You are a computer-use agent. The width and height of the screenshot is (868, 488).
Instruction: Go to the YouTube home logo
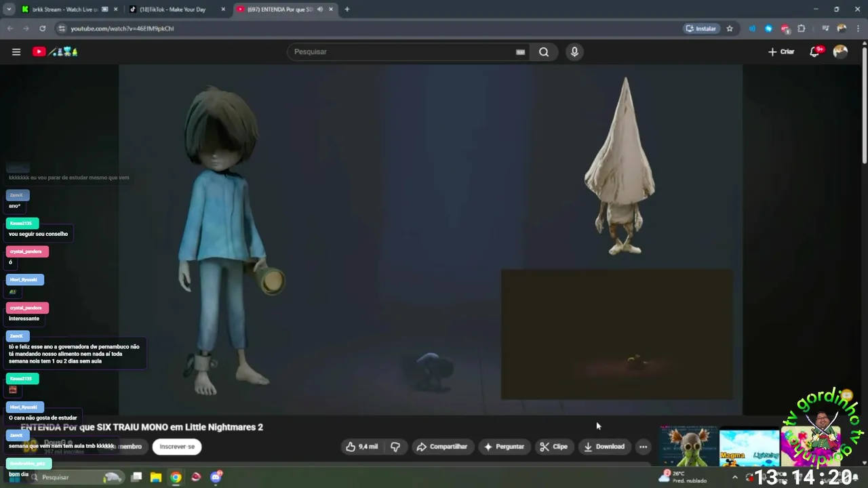[x=56, y=52]
